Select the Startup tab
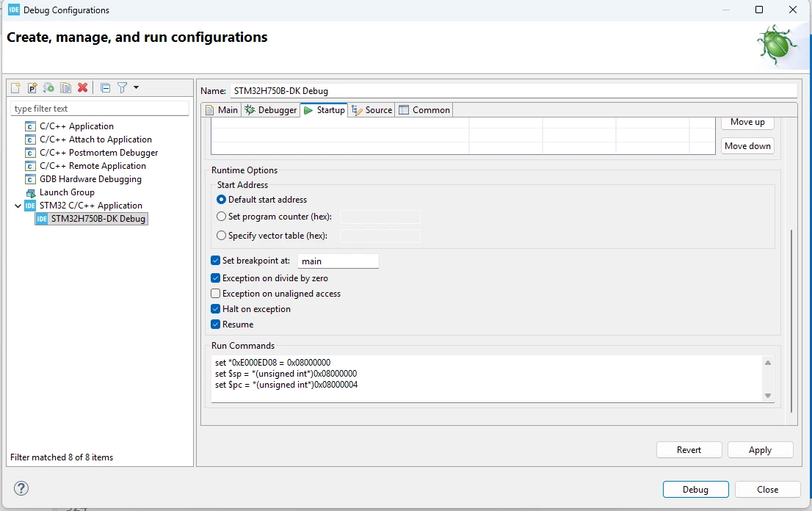The width and height of the screenshot is (812, 511). coord(325,109)
